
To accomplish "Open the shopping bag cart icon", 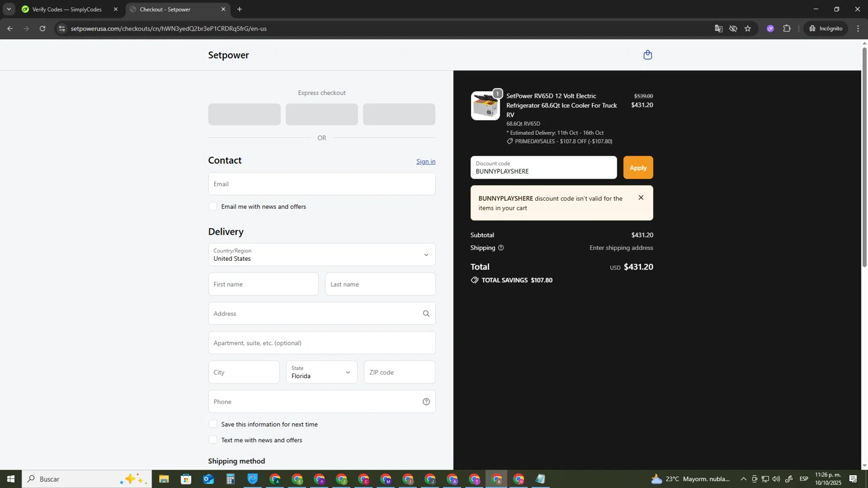I will click(648, 55).
